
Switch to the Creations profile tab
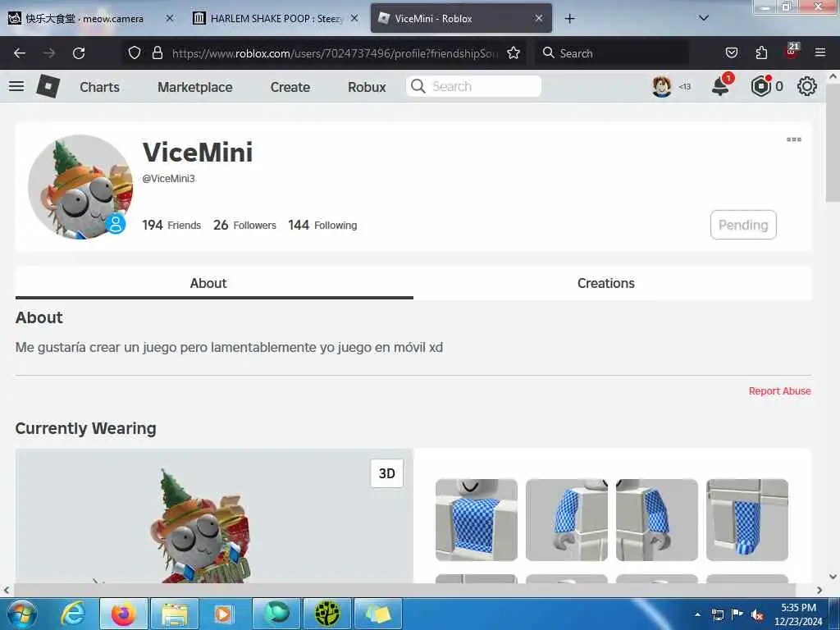(x=612, y=283)
